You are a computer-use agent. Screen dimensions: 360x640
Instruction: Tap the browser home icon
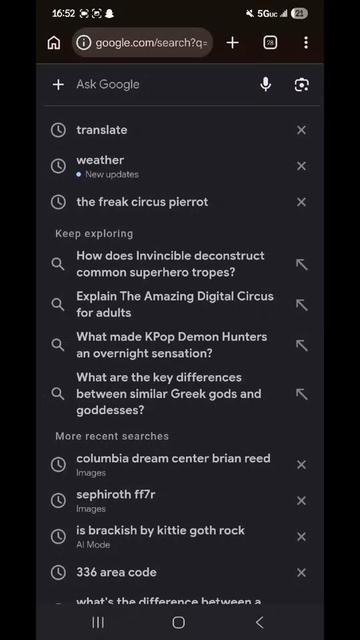coord(54,42)
